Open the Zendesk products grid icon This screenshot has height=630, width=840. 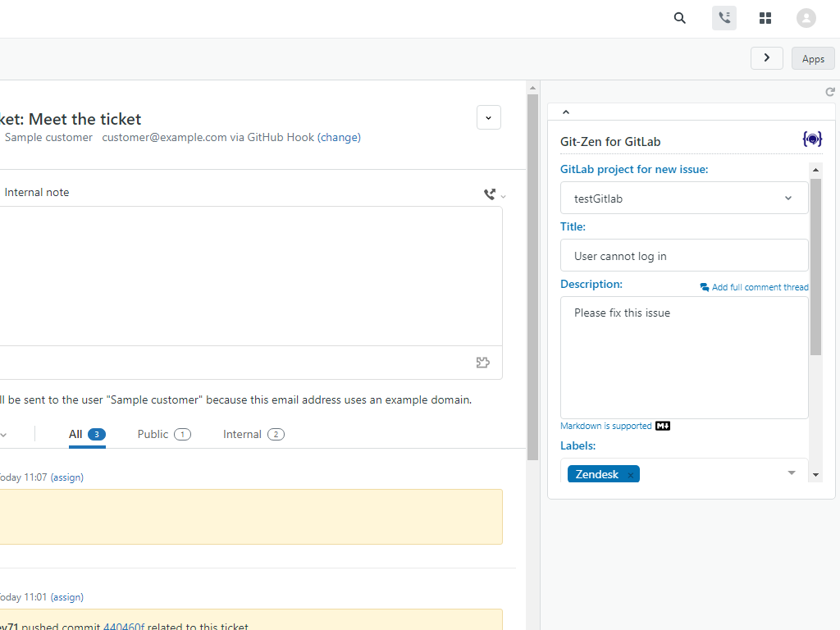coord(765,18)
